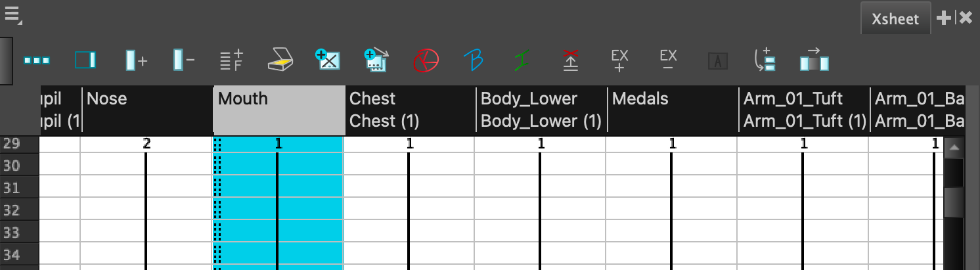Apply the green I annotation style

tap(522, 60)
